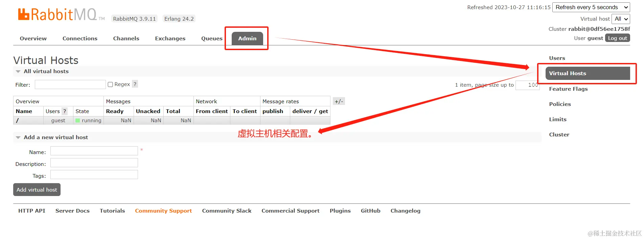Select the Queues tab

[x=212, y=38]
